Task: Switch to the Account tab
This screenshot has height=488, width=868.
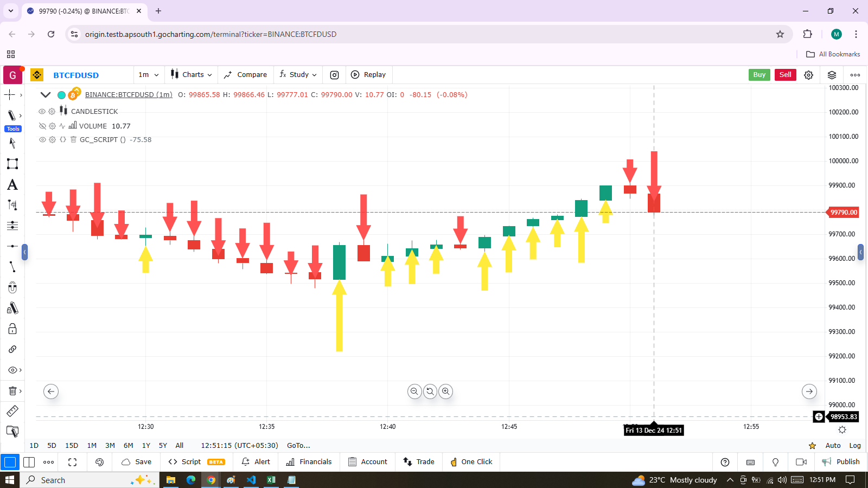Action: pos(368,462)
